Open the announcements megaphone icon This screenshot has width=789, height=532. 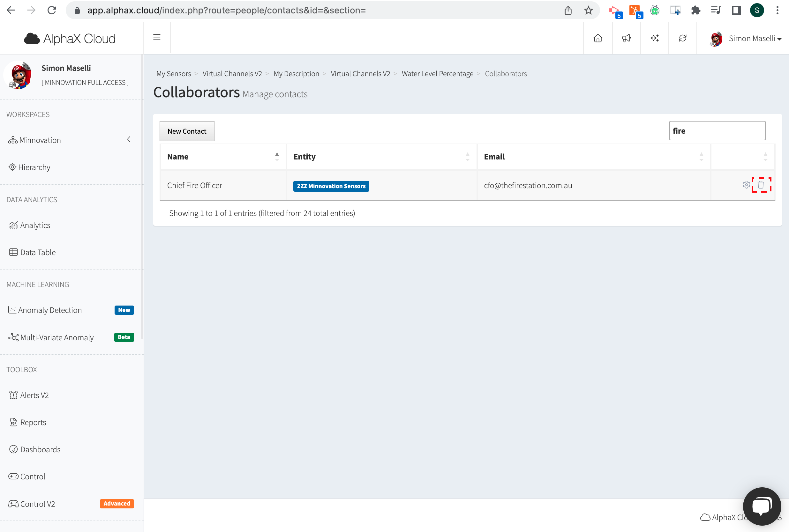626,38
